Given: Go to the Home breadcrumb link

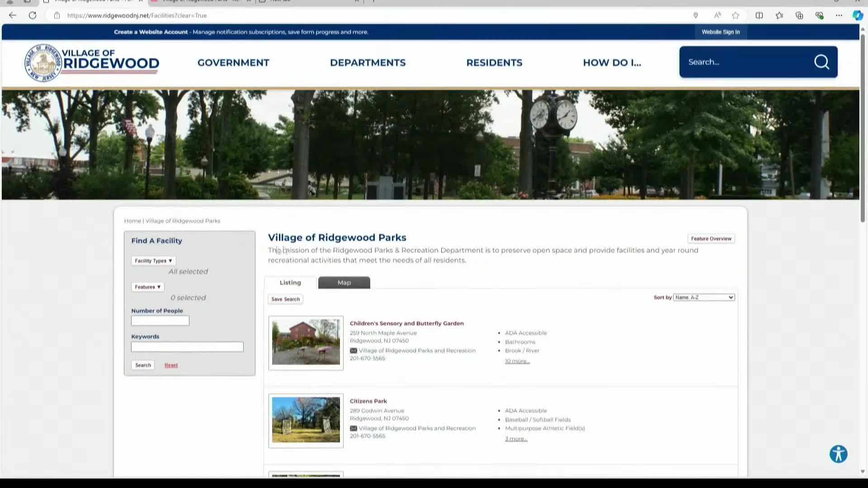Looking at the screenshot, I should (x=132, y=221).
